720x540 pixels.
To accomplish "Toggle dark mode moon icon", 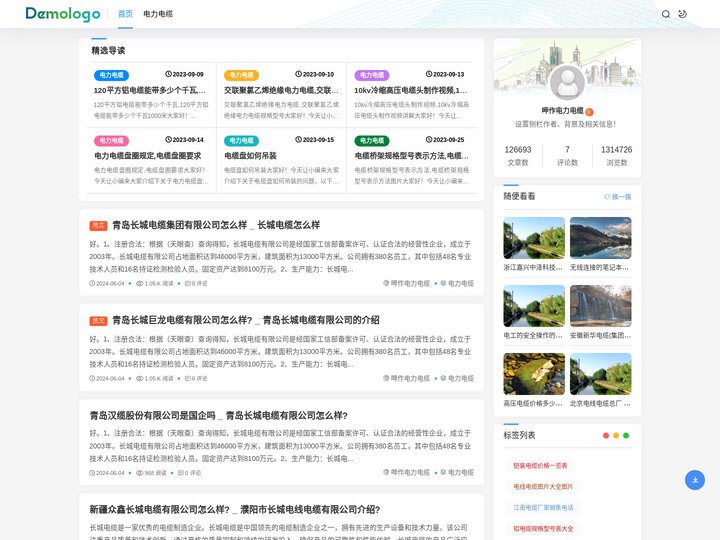I will [682, 14].
